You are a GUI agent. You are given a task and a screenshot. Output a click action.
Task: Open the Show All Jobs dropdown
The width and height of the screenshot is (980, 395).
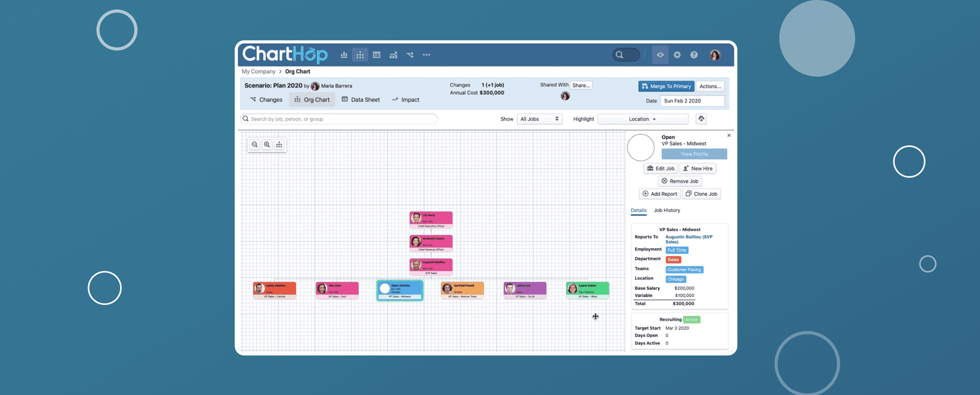coord(540,119)
